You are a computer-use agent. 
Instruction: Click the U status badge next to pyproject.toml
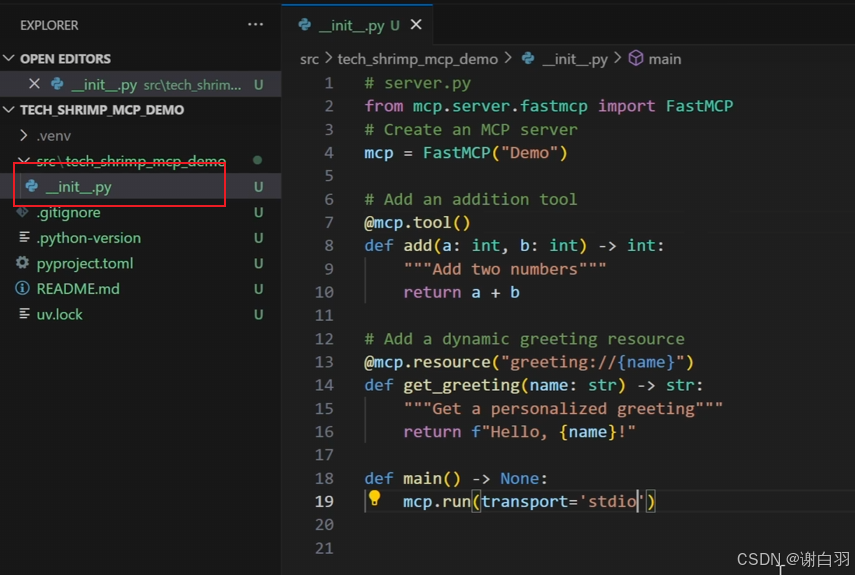click(x=258, y=264)
